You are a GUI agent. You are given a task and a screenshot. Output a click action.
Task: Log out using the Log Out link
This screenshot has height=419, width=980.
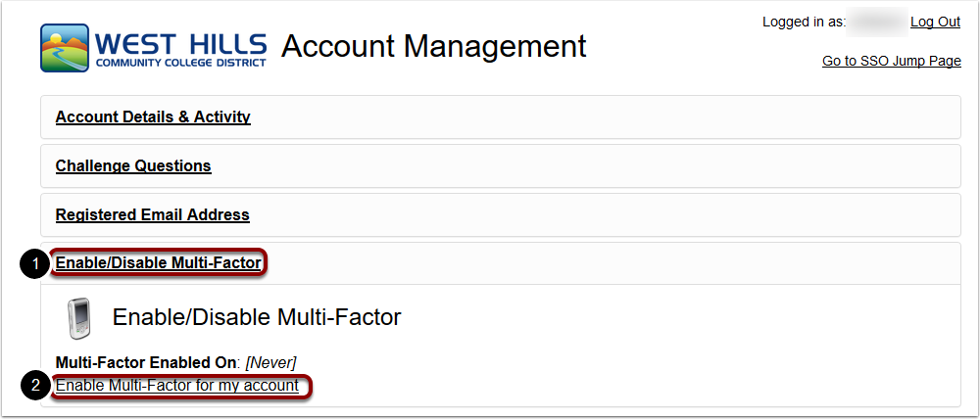[x=935, y=22]
